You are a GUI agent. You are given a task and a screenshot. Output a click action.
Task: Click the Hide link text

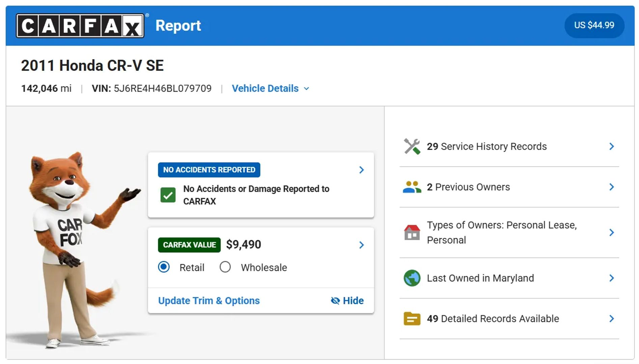coord(353,301)
